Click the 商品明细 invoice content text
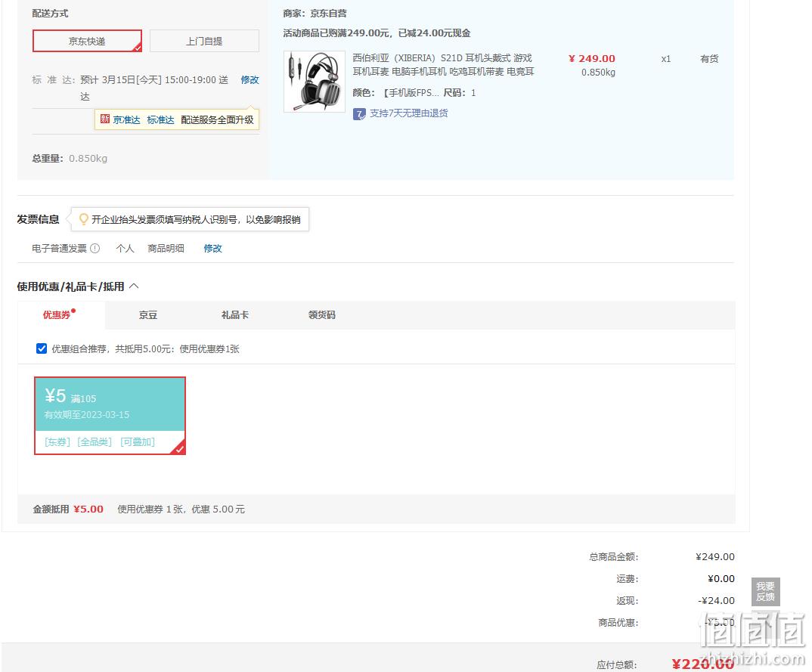This screenshot has width=812, height=672. click(166, 249)
